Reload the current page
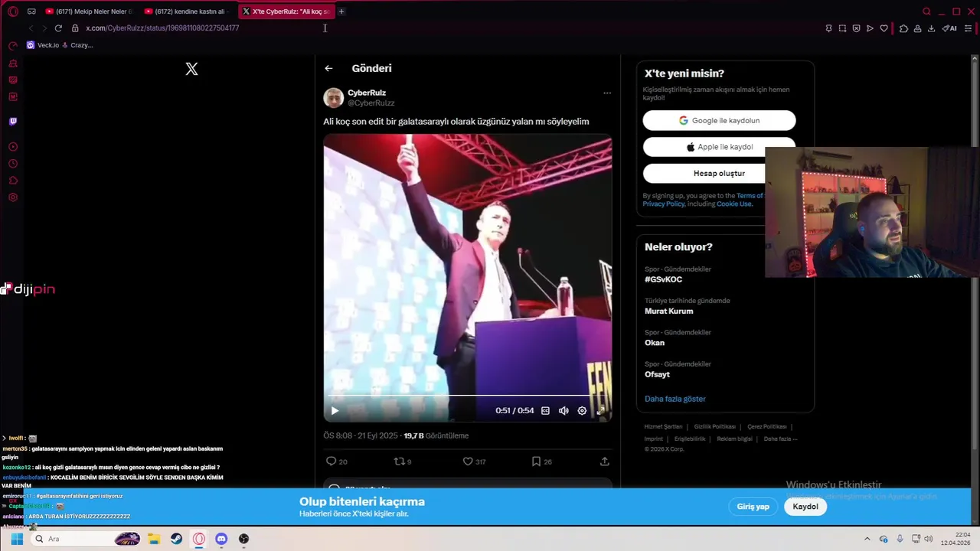 click(x=58, y=28)
